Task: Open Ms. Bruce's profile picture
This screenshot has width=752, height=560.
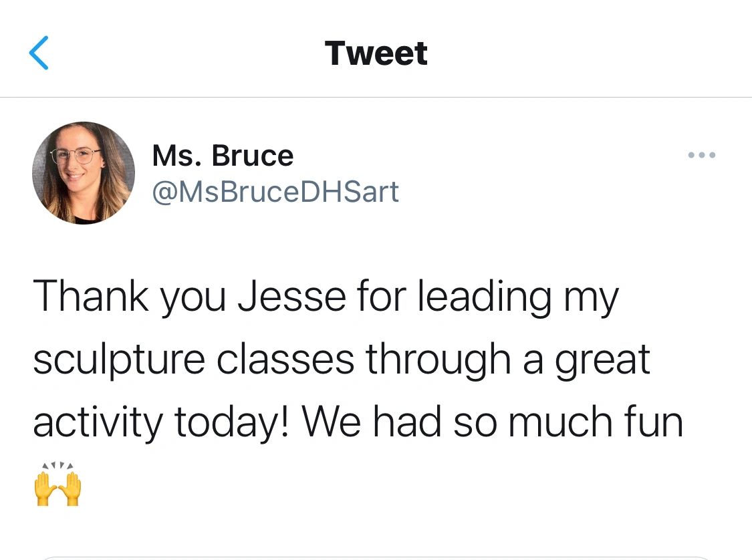Action: [84, 172]
